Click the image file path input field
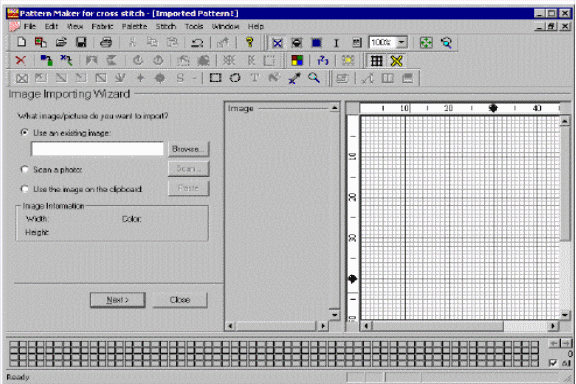This screenshot has height=384, width=576. coord(97,149)
